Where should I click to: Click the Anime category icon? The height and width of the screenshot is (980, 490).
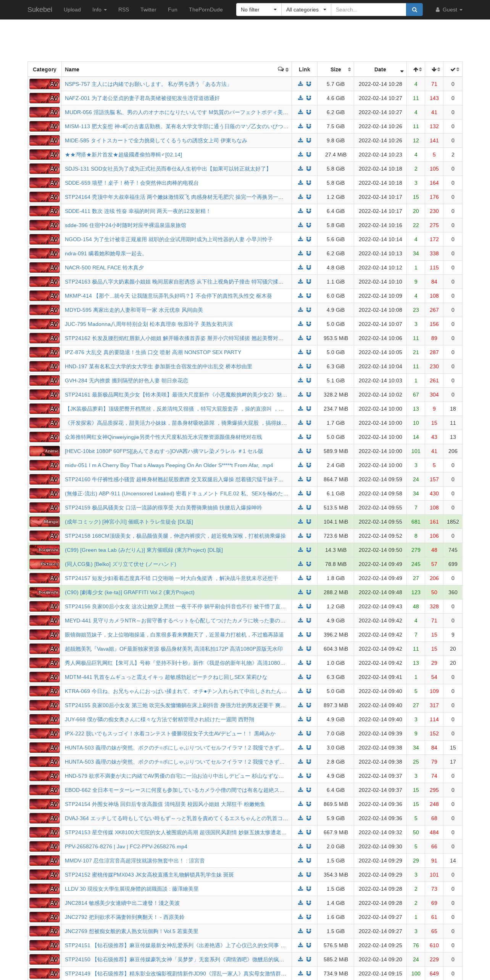45,451
